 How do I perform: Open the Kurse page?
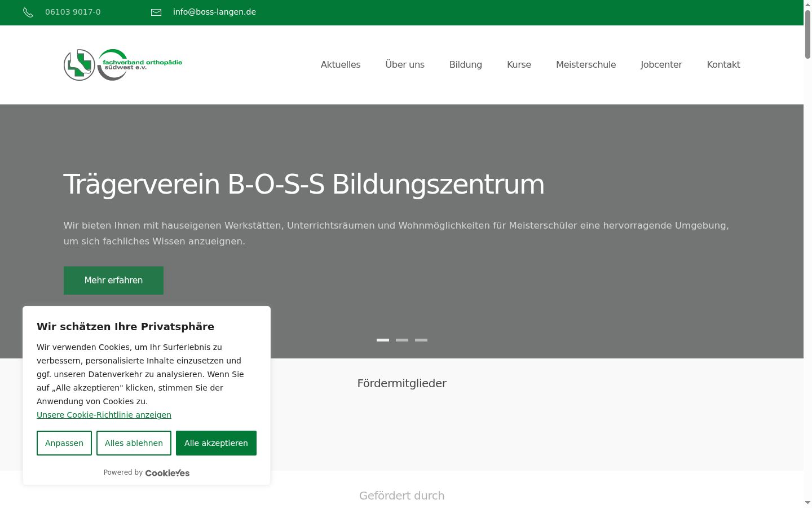519,64
